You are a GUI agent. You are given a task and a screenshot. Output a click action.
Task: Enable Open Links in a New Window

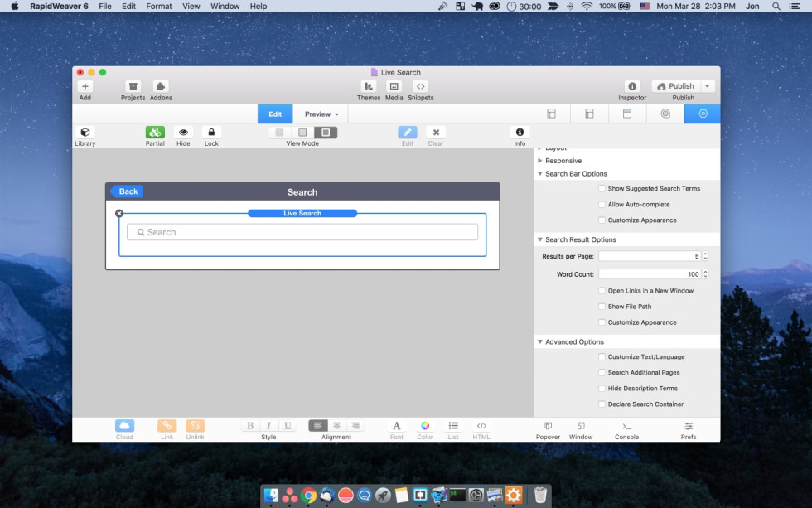[x=602, y=291]
